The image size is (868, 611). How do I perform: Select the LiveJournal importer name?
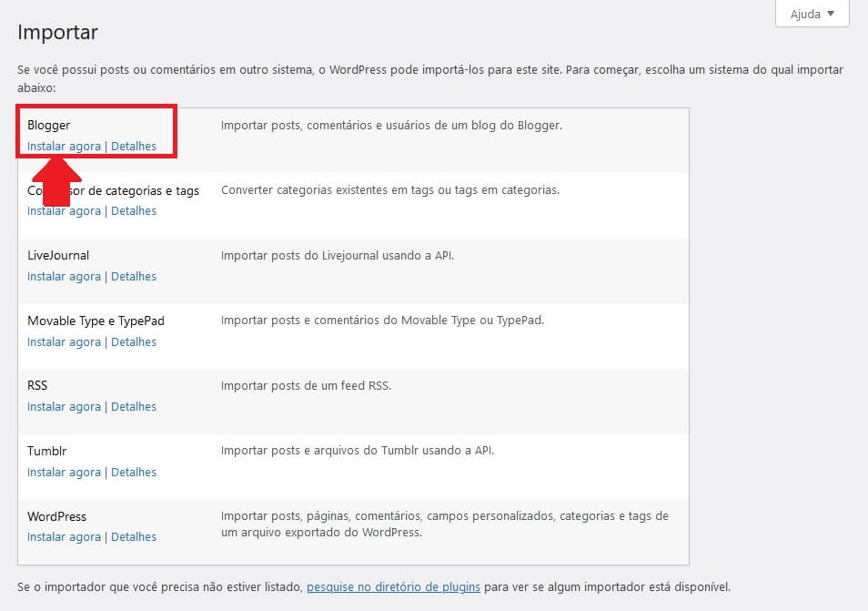click(x=58, y=255)
